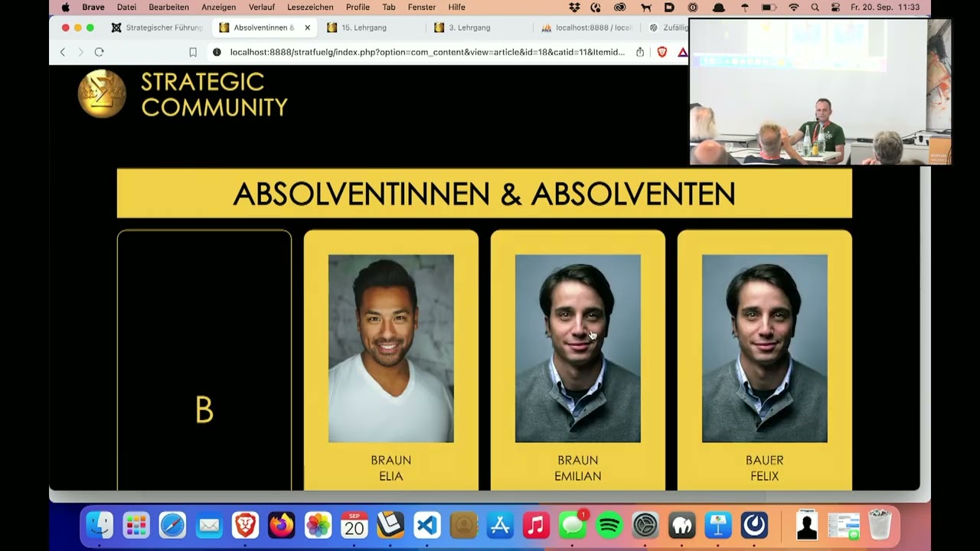Open the Mail app in the Dock
Image resolution: width=980 pixels, height=551 pixels.
tap(209, 526)
